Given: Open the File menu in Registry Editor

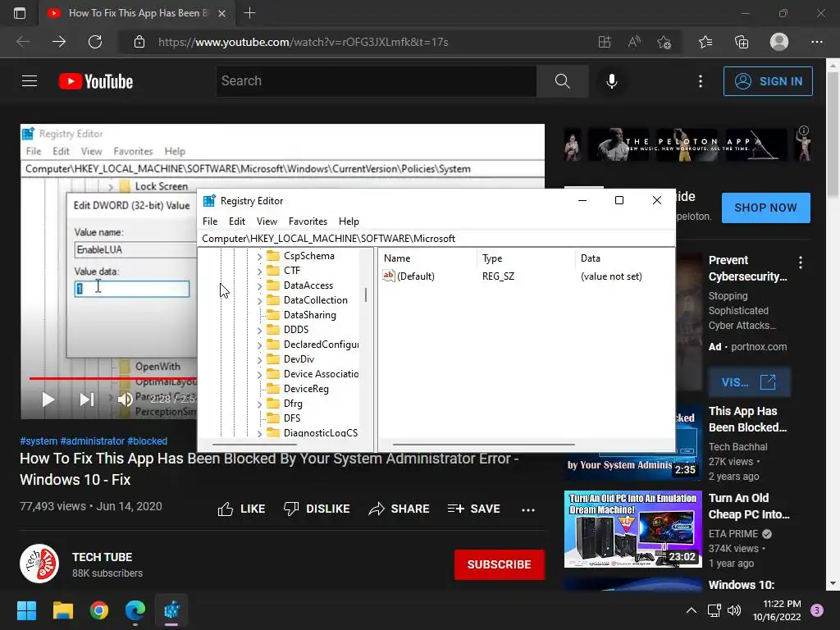Looking at the screenshot, I should (210, 221).
